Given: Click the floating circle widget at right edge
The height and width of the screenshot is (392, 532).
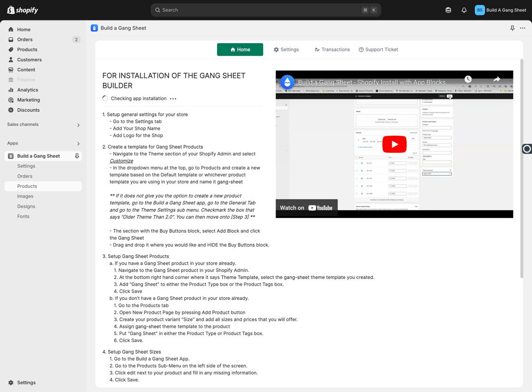Looking at the screenshot, I should [527, 149].
